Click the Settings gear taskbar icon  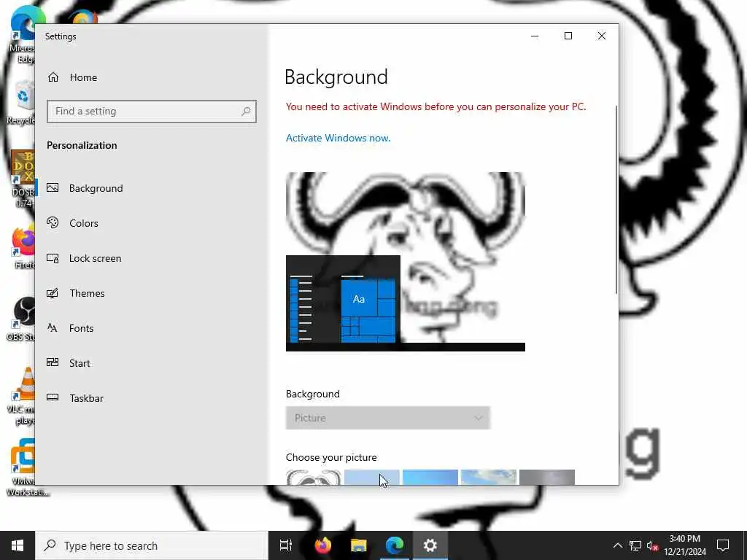(430, 545)
